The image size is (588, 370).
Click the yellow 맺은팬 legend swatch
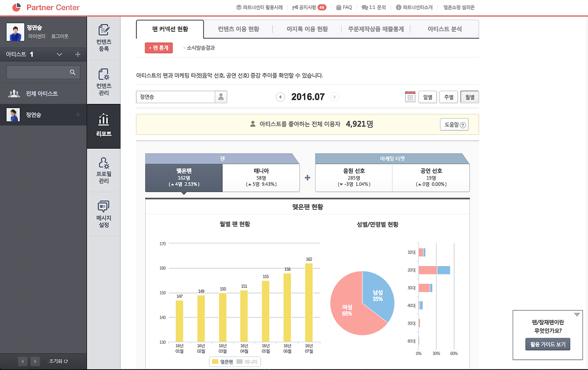(215, 362)
